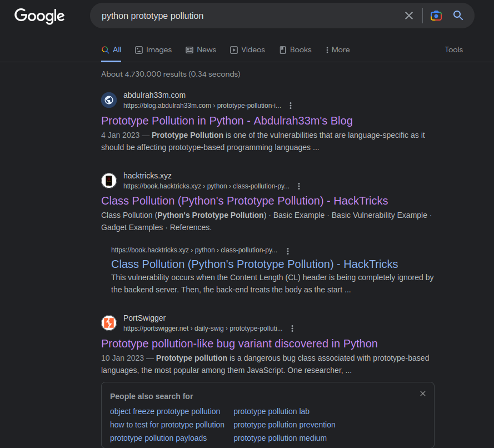Image resolution: width=494 pixels, height=448 pixels.
Task: Search prototype pollution lab
Action: 271,411
